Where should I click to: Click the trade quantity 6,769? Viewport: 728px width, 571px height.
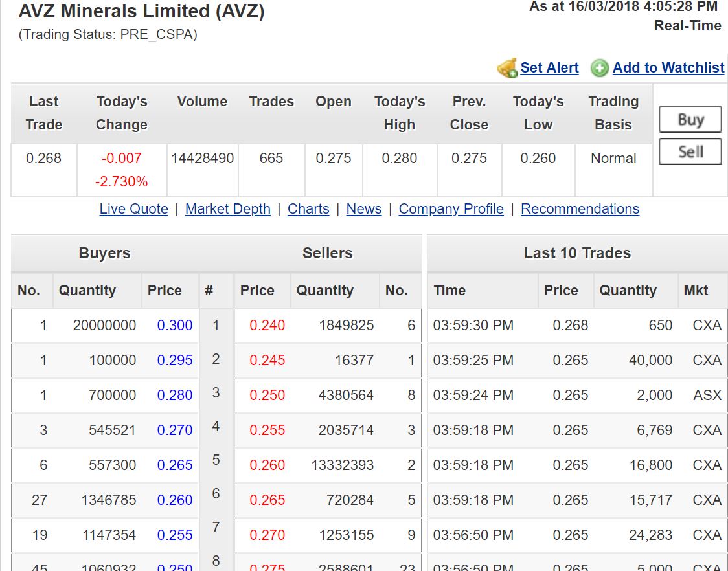tap(655, 430)
